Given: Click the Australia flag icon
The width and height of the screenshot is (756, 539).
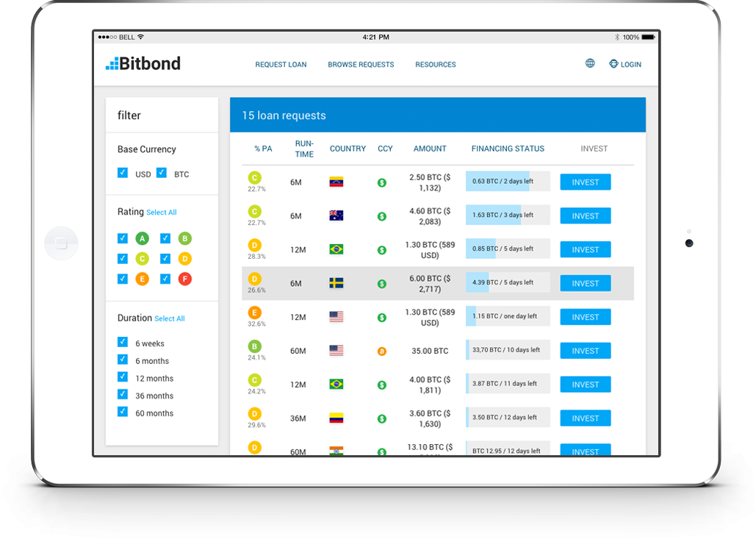Looking at the screenshot, I should click(336, 215).
